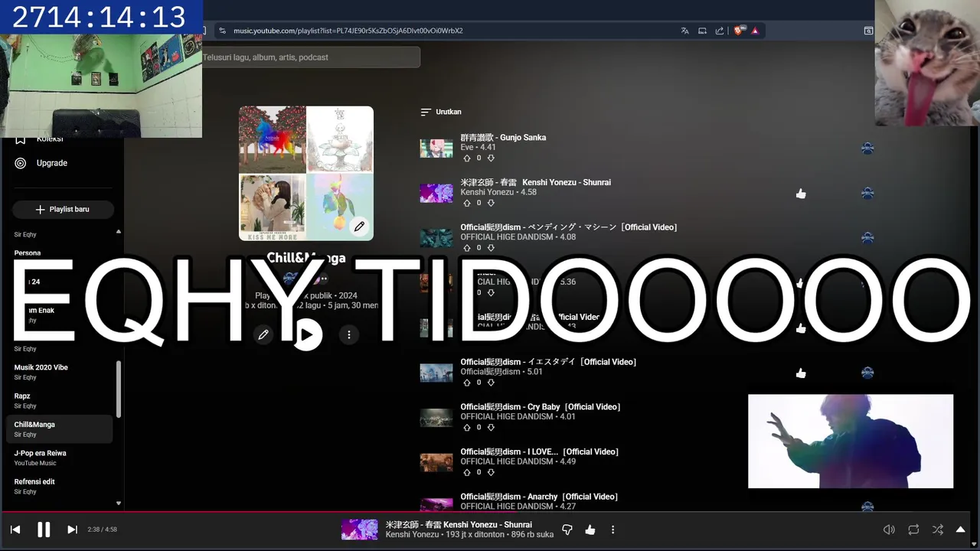Viewport: 980px width, 551px height.
Task: Toggle repeat mode in player bar
Action: click(913, 530)
